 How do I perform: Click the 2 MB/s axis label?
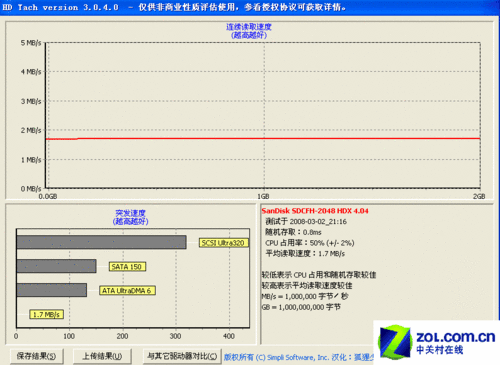[x=31, y=130]
